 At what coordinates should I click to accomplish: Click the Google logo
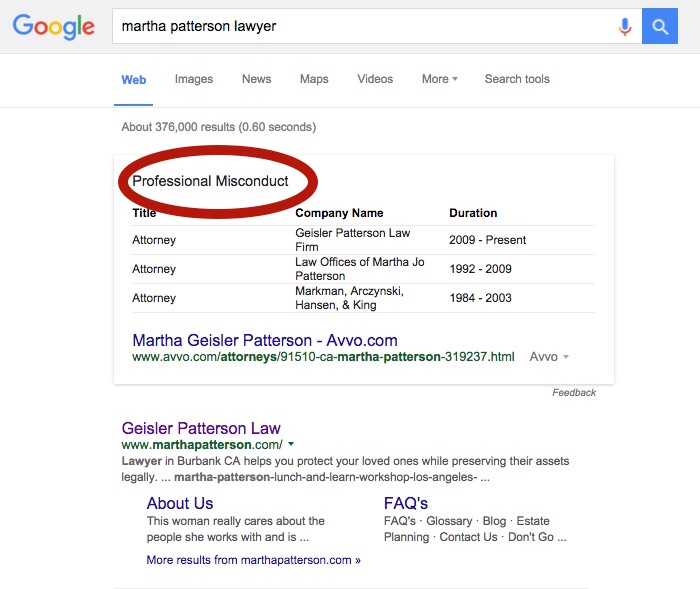(54, 26)
